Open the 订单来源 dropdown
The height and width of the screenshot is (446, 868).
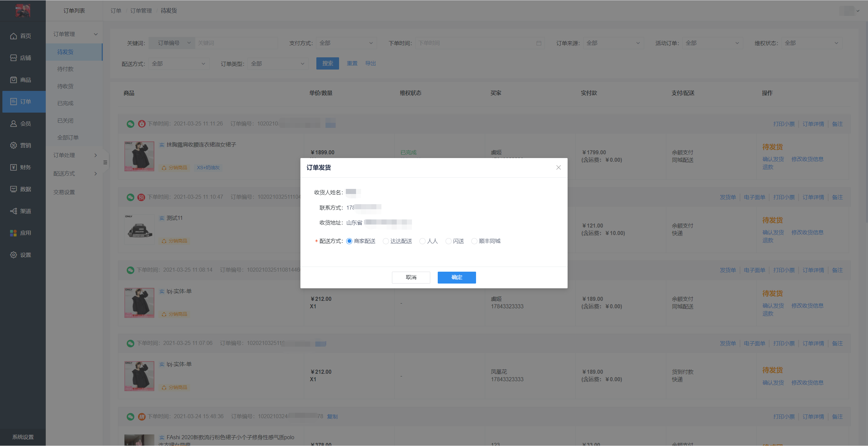(x=613, y=43)
